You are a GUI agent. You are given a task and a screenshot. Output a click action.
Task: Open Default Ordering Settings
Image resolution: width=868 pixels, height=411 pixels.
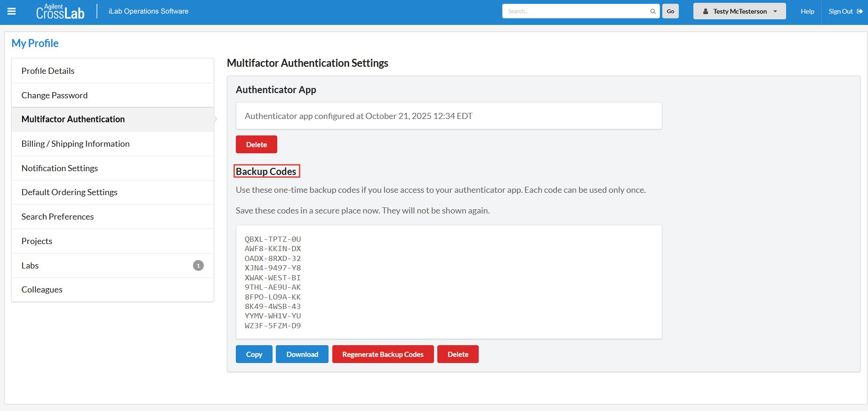pyautogui.click(x=69, y=192)
